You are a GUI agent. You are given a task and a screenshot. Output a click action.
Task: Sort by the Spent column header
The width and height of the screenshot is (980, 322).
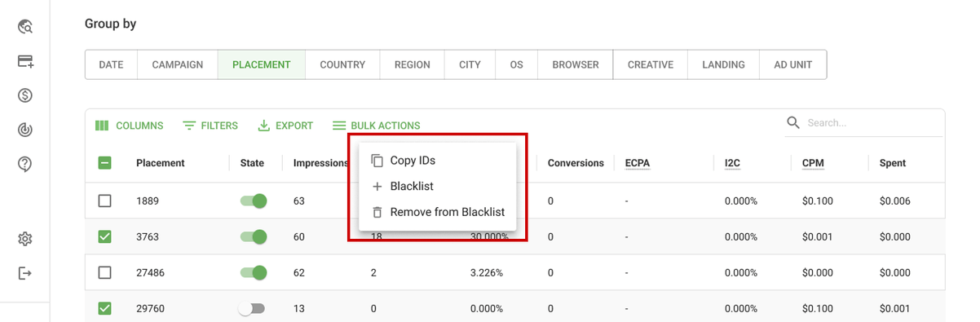pyautogui.click(x=893, y=163)
